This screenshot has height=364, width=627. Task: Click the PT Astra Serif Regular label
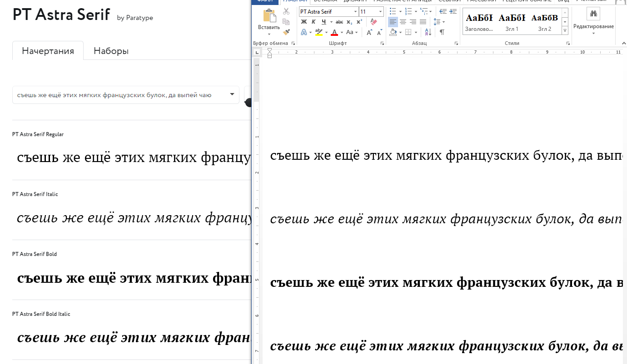coord(38,134)
